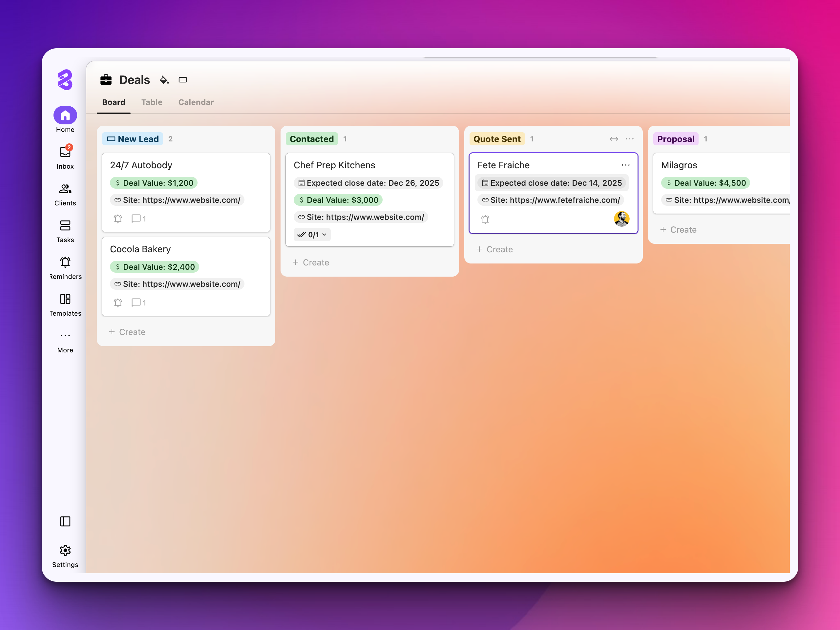840x630 pixels.
Task: Toggle the sidebar collapse panel icon
Action: click(x=65, y=521)
